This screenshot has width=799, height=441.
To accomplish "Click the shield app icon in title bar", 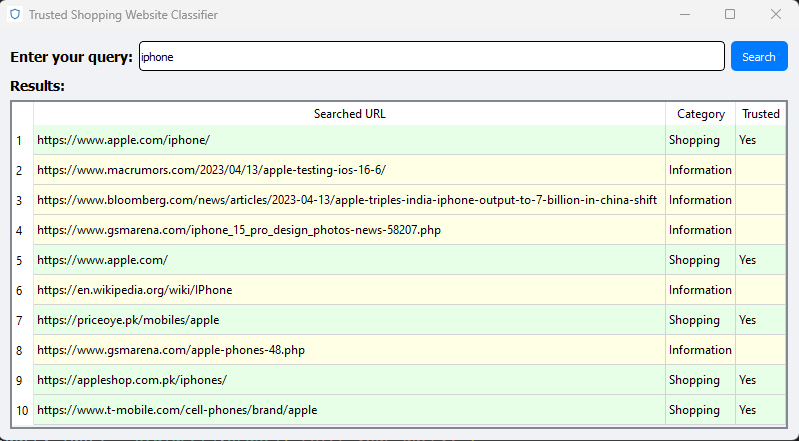I will point(15,14).
